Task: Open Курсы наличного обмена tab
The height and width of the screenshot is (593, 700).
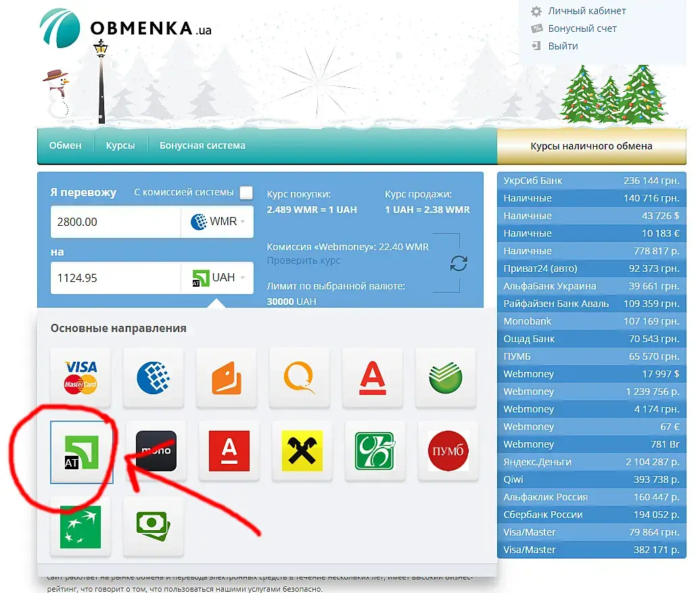Action: point(592,146)
